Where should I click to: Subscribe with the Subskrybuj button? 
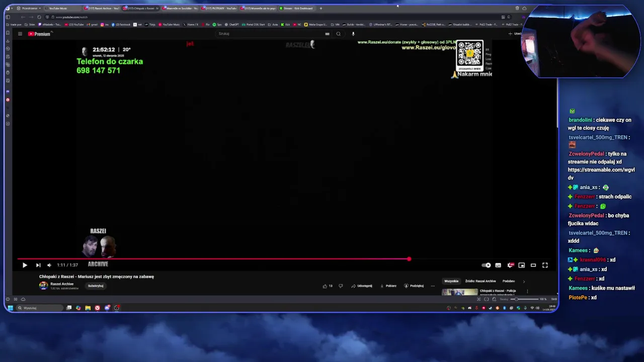[x=96, y=286]
